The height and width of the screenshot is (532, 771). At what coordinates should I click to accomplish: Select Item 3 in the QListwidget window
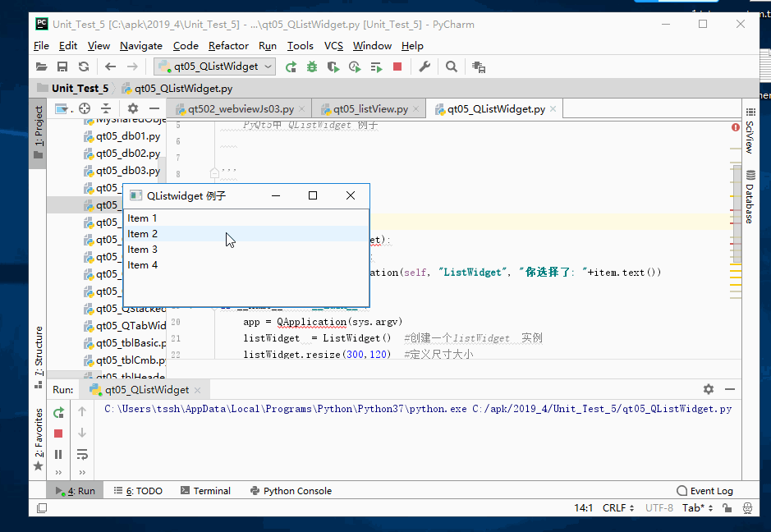click(141, 249)
